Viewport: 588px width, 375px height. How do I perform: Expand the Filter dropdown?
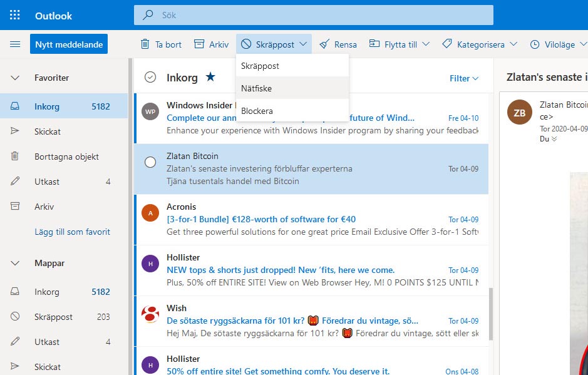click(463, 78)
